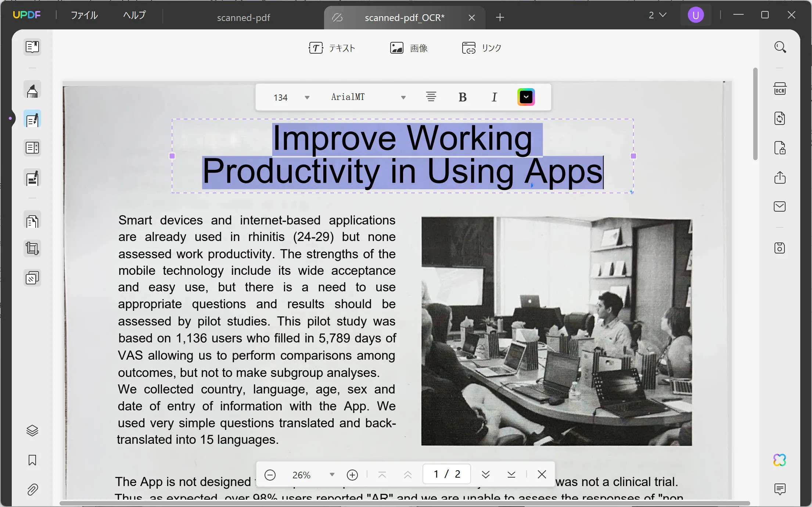Send the file by email
Screen dimensions: 812x507
(780, 206)
